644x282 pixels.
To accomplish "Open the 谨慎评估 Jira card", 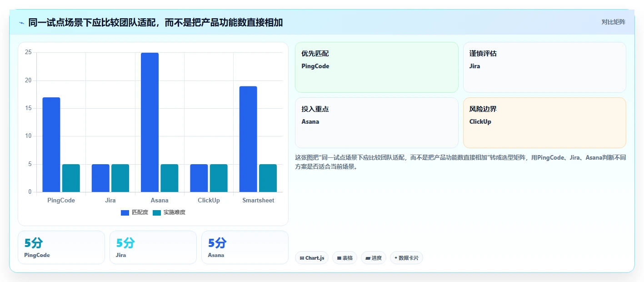I will pyautogui.click(x=544, y=67).
